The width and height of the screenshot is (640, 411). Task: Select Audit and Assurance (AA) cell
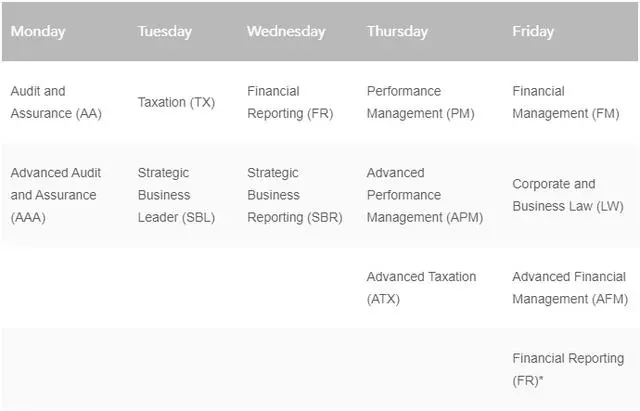[x=56, y=102]
